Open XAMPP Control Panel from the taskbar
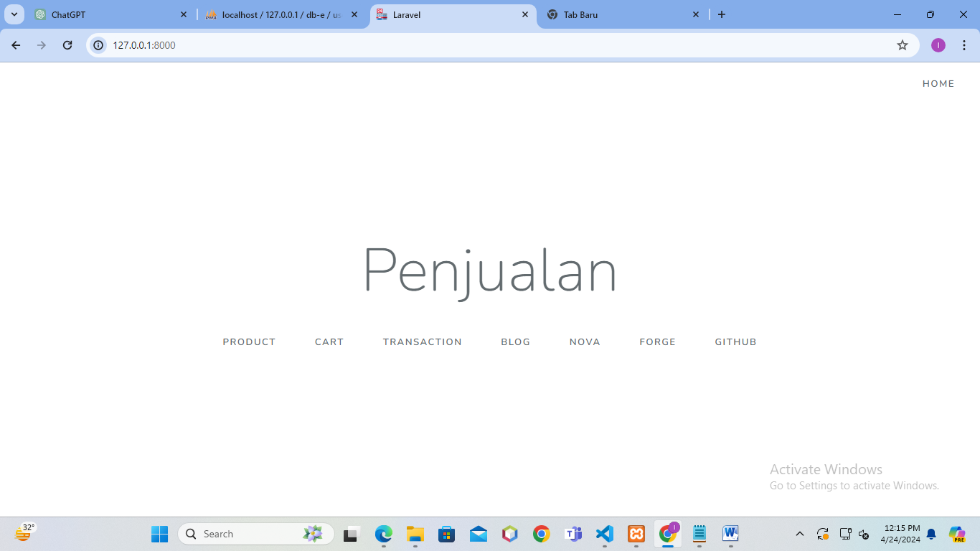980x551 pixels. pos(636,534)
